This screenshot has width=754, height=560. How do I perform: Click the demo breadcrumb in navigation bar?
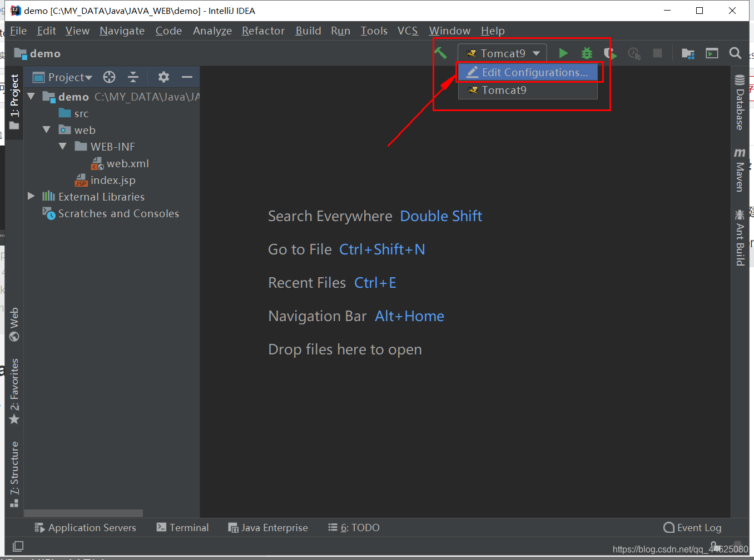(37, 53)
